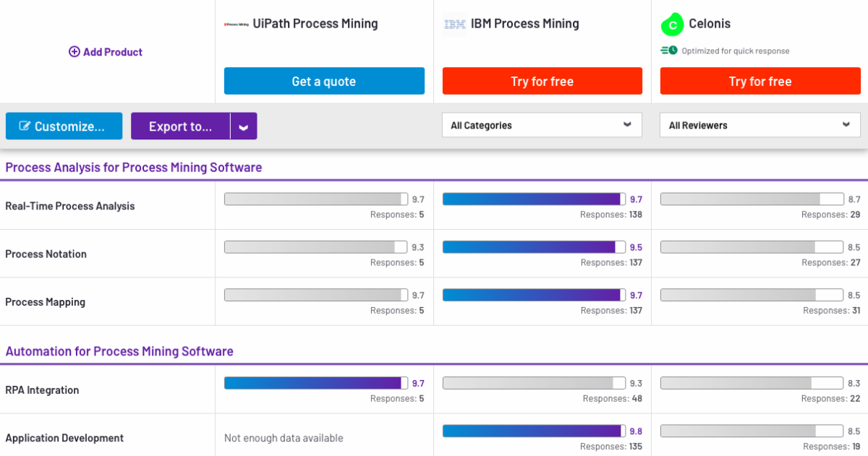This screenshot has width=868, height=456.
Task: Click the green Celonis badge icon
Action: (x=671, y=24)
